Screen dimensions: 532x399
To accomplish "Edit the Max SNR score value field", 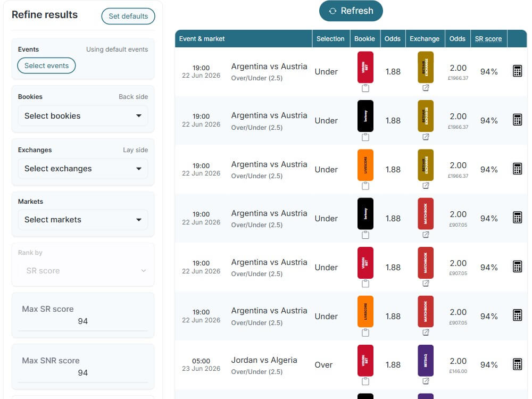I will (x=83, y=373).
